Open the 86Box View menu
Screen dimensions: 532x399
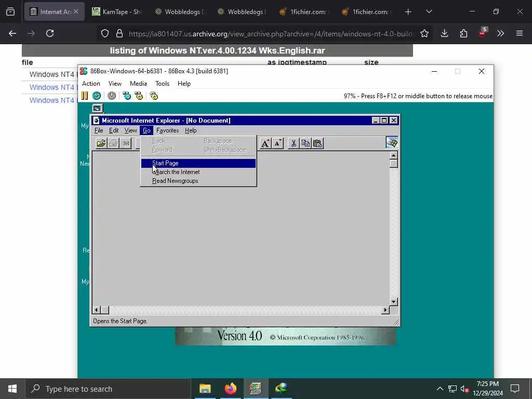coord(115,84)
